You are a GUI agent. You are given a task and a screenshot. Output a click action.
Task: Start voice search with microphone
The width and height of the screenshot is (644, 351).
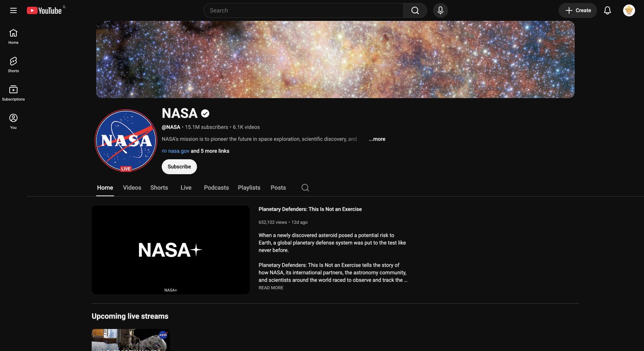pos(440,10)
